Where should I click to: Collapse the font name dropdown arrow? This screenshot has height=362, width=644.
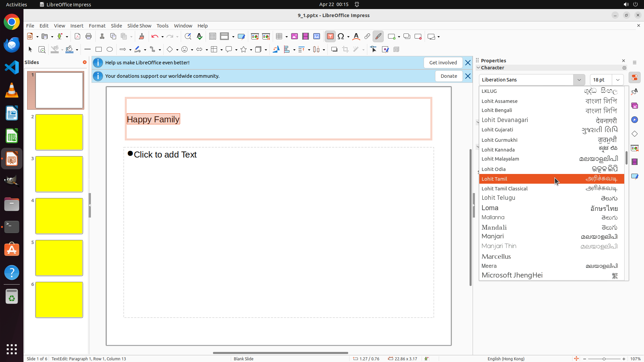pos(579,80)
